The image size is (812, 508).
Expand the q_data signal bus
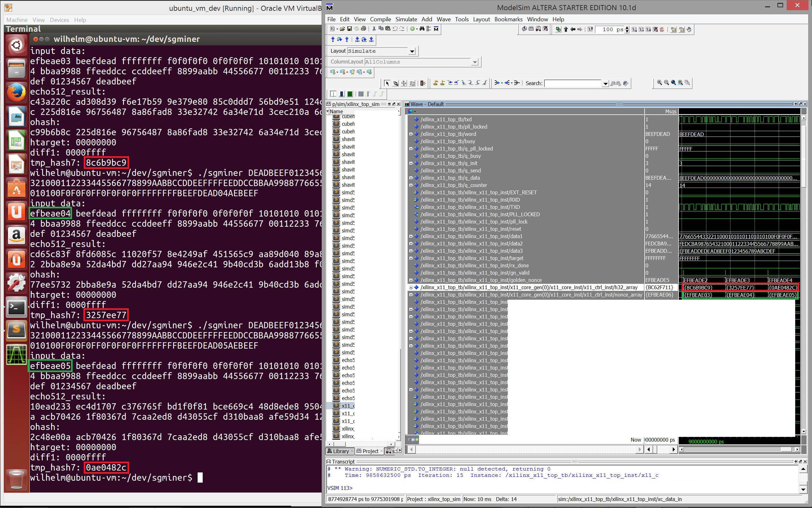(411, 178)
